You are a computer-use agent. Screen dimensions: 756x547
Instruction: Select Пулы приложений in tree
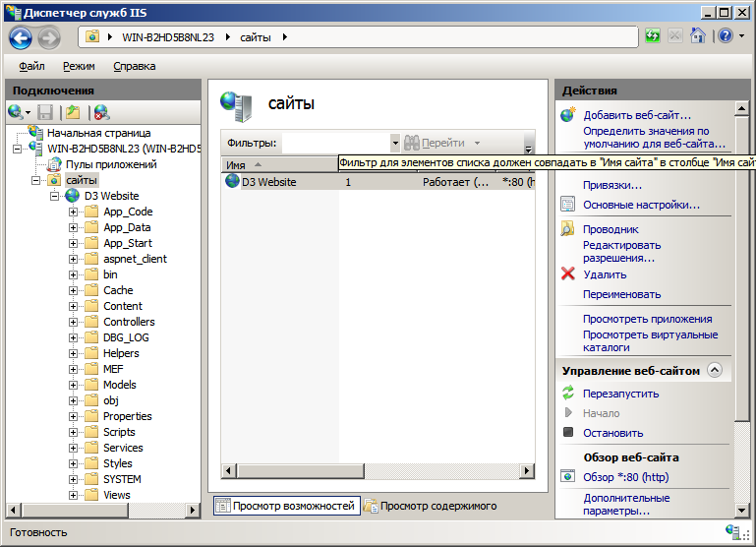(111, 164)
